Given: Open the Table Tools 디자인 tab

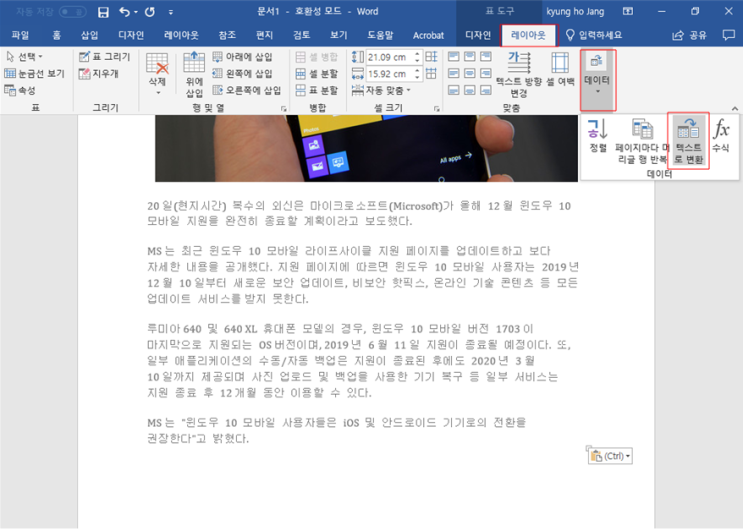Looking at the screenshot, I should pos(478,35).
